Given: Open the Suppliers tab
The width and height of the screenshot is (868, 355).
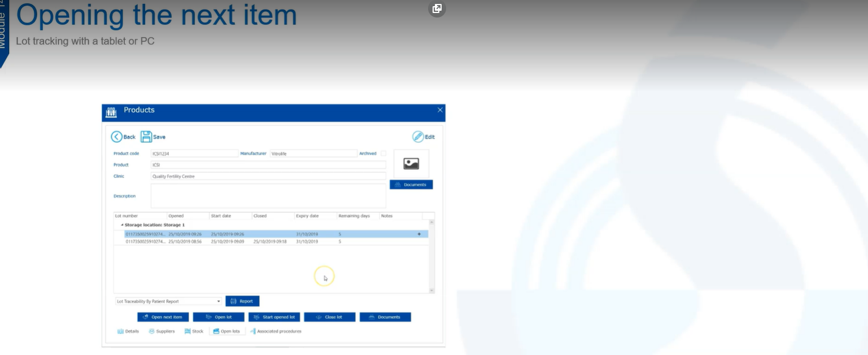Looking at the screenshot, I should pyautogui.click(x=162, y=331).
